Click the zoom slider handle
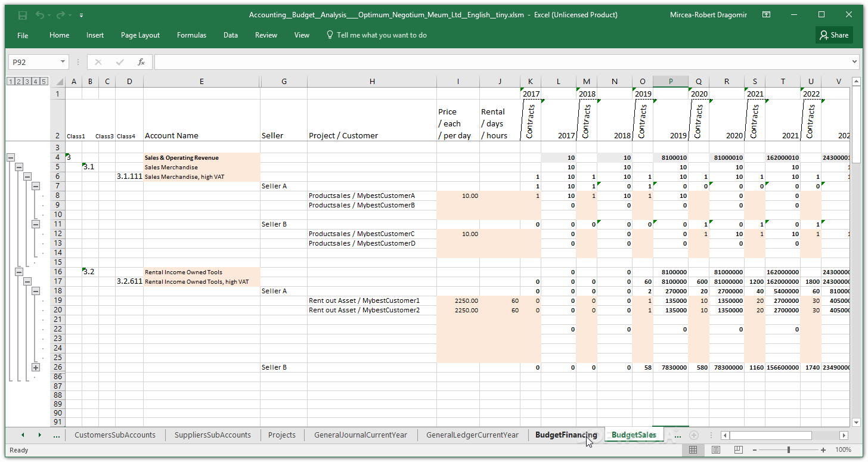Image resolution: width=868 pixels, height=462 pixels. [x=789, y=450]
